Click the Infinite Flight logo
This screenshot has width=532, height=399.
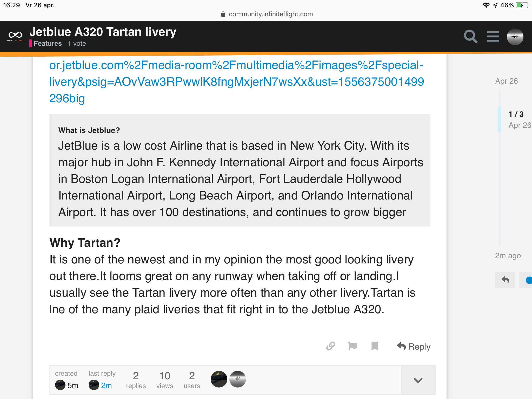pos(15,36)
